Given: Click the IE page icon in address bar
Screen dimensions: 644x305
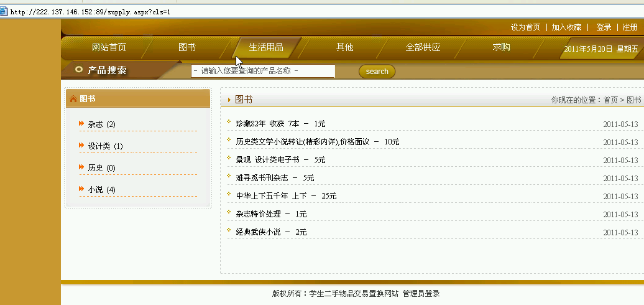Looking at the screenshot, I should (3, 12).
